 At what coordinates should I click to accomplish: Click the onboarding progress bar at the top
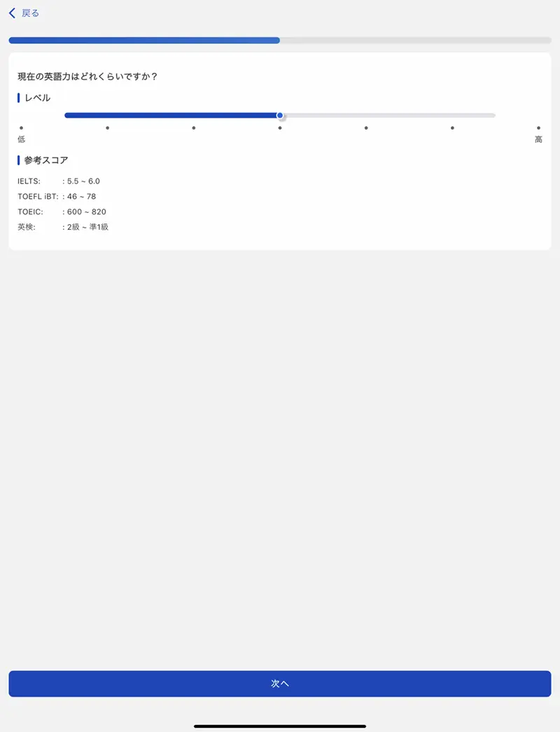coord(280,41)
